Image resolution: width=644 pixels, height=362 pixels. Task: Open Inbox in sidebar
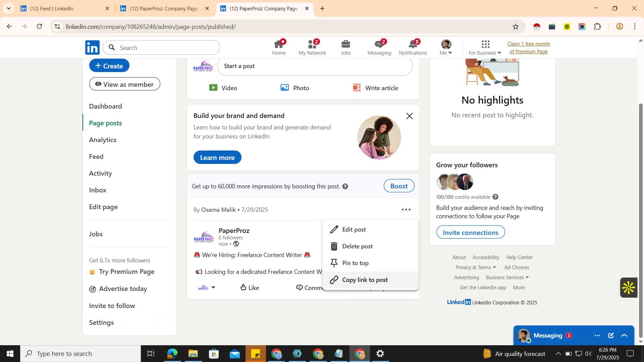click(98, 190)
